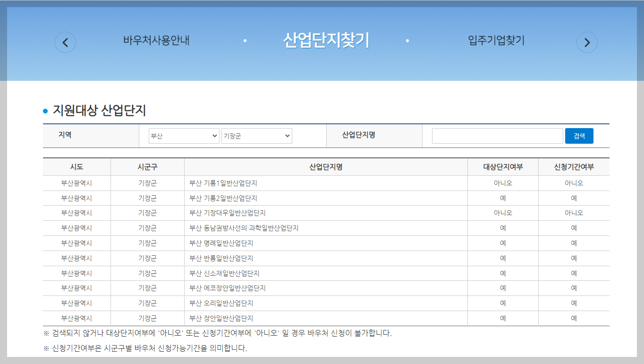The width and height of the screenshot is (644, 364).
Task: Click the 신청기간여부 column header
Action: coord(573,166)
